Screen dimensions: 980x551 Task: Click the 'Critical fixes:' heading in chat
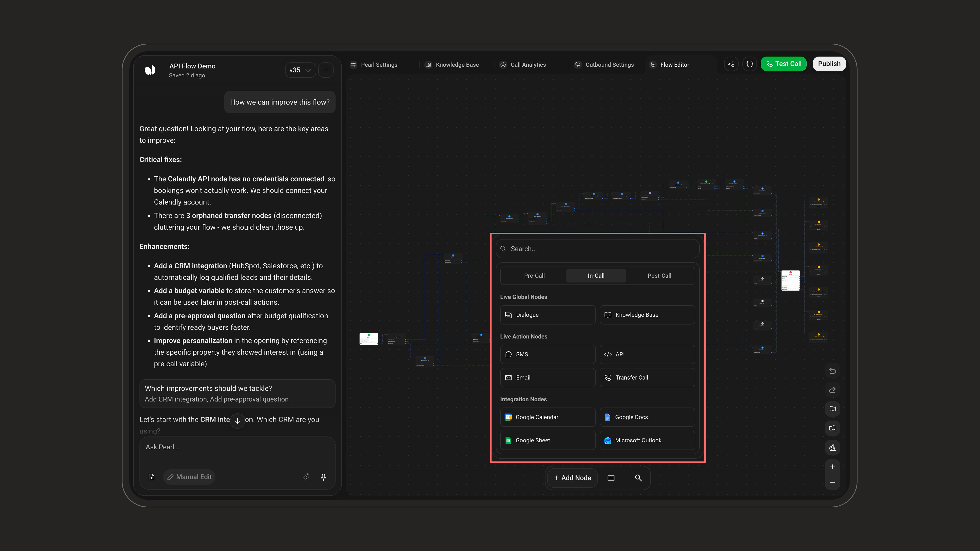pos(161,160)
